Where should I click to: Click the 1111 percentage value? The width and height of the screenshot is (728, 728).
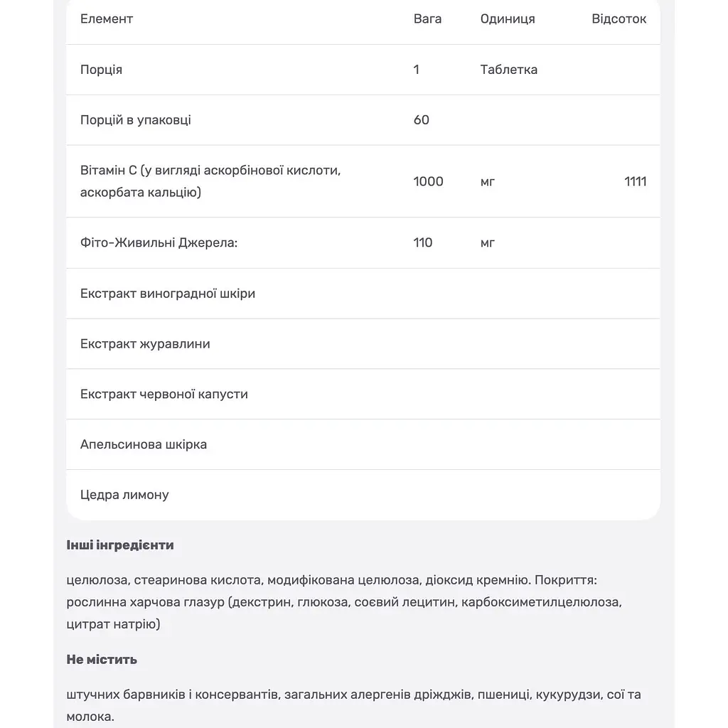(635, 181)
